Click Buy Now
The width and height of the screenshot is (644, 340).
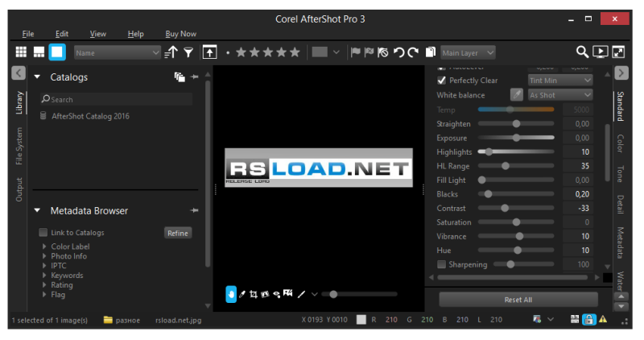pos(180,34)
